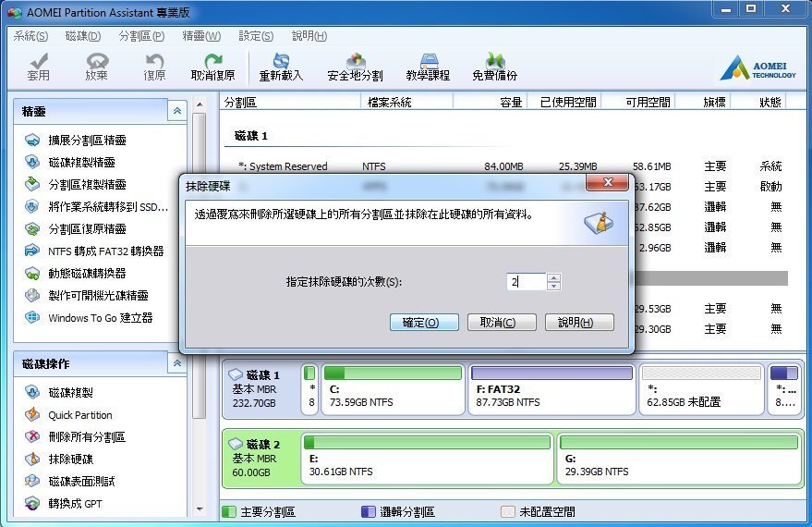The height and width of the screenshot is (527, 812).
Task: Open the Help (說明) menu
Action: tap(309, 36)
